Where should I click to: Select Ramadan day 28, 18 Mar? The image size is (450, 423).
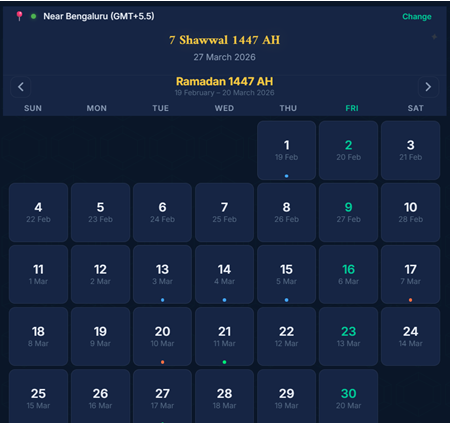point(224,396)
